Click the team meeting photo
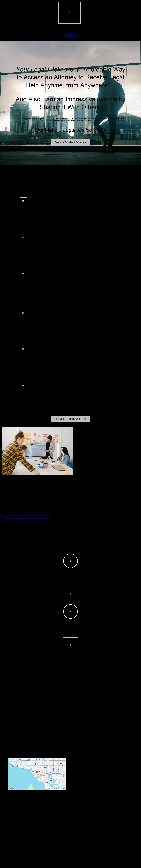Screen dimensions: 141x868 (38, 451)
